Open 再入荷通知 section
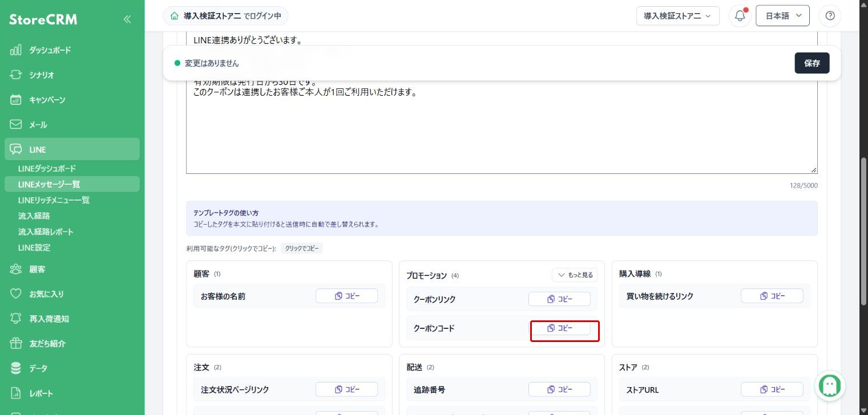 pos(72,319)
